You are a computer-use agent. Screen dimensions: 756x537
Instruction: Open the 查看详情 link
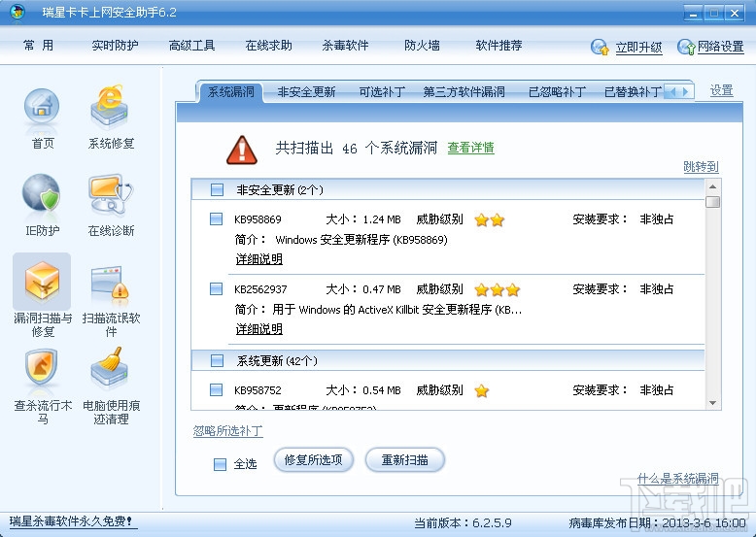click(470, 148)
